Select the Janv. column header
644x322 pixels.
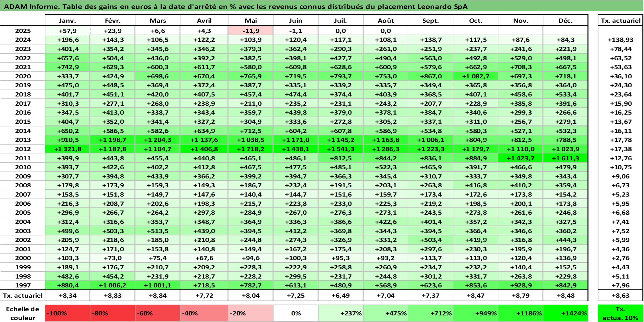[x=67, y=20]
